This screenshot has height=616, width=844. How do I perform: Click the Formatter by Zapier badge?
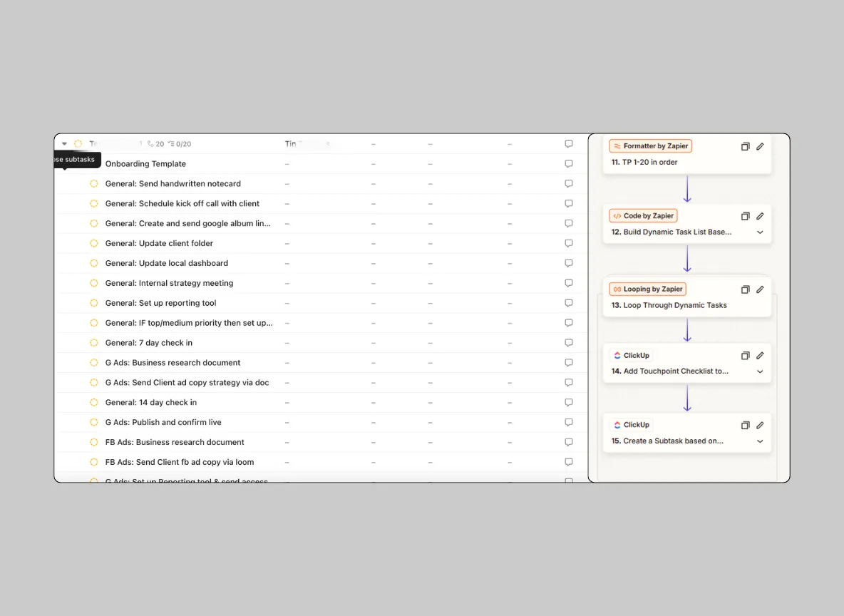[650, 145]
